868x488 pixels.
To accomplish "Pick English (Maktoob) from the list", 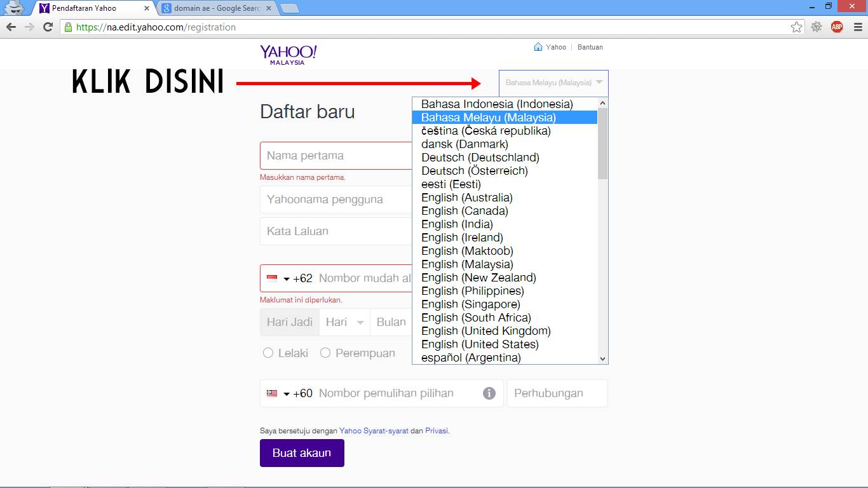I will point(505,251).
